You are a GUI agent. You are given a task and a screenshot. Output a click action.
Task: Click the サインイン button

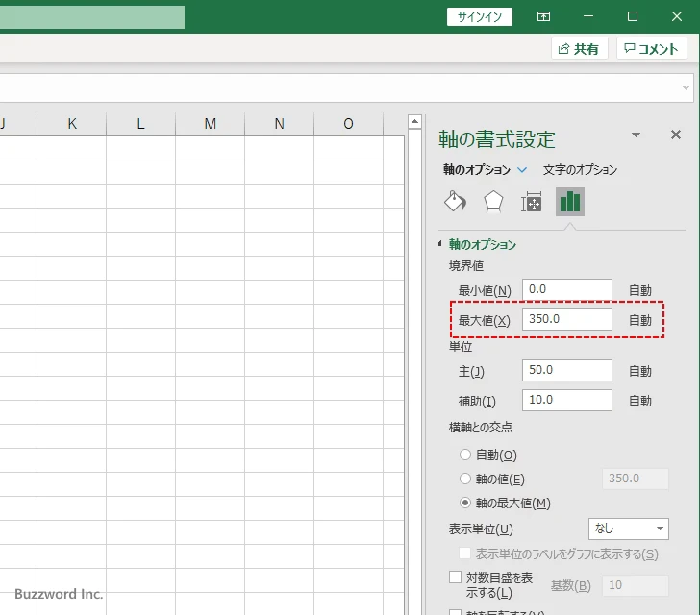480,16
